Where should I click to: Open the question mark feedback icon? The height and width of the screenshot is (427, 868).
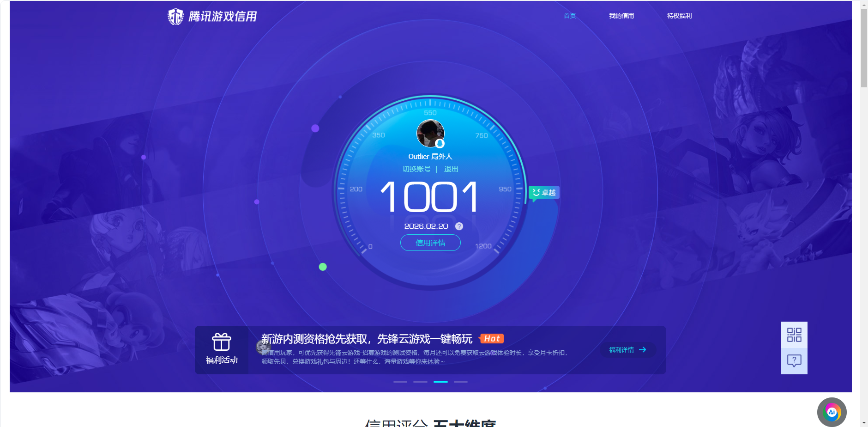point(794,360)
